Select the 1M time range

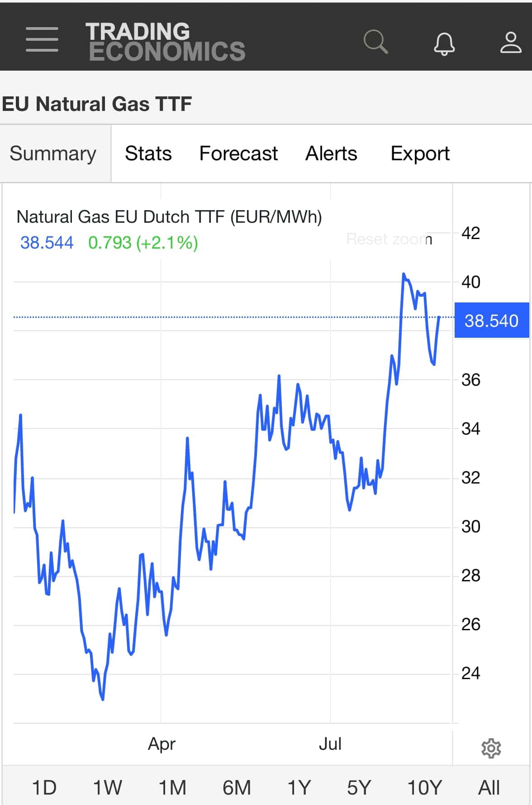click(172, 787)
